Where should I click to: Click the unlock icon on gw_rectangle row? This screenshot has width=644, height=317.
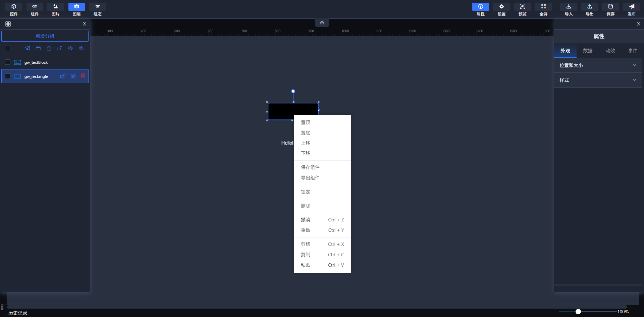(x=63, y=76)
